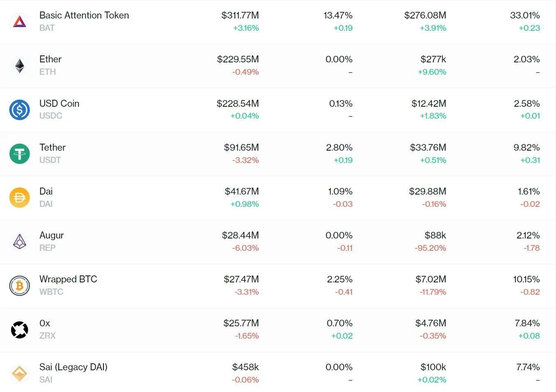The image size is (556, 392).
Task: Click the $4.76M borrow value
Action: (431, 323)
